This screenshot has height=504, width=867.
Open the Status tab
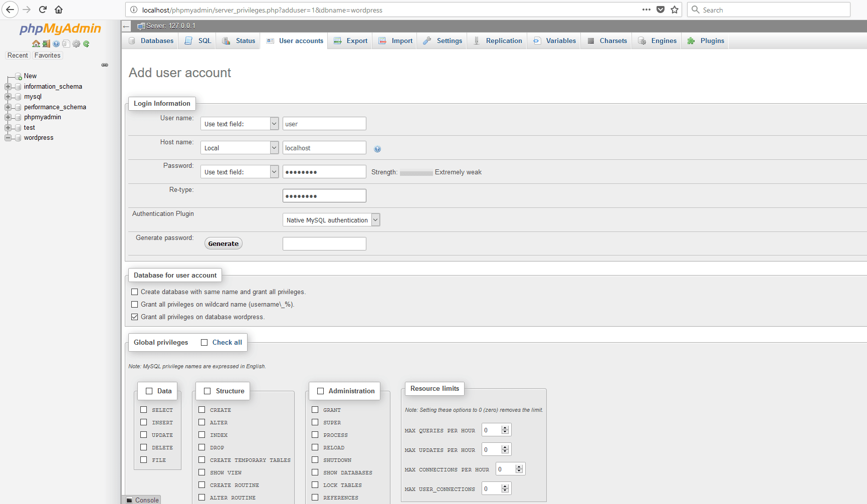(x=238, y=41)
